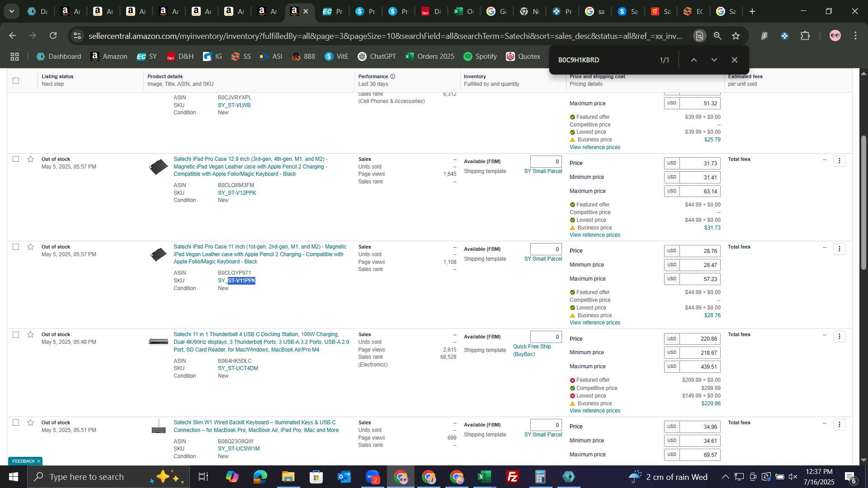Open thumbnail of Thunderbolt 4 docking station
Viewport: 868px width, 488px height.
158,342
